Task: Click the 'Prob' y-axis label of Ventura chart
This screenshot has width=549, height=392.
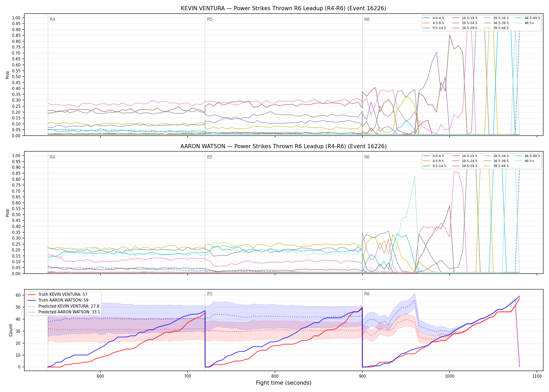Action: pyautogui.click(x=8, y=75)
